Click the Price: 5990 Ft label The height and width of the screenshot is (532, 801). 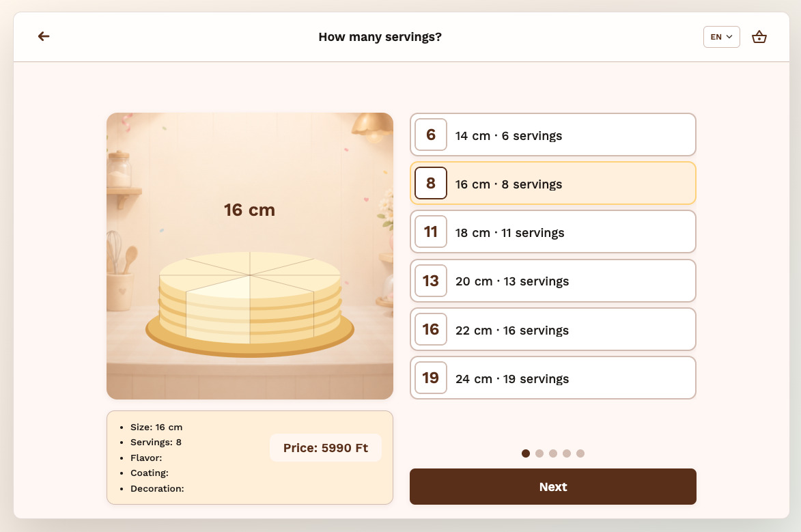point(326,448)
